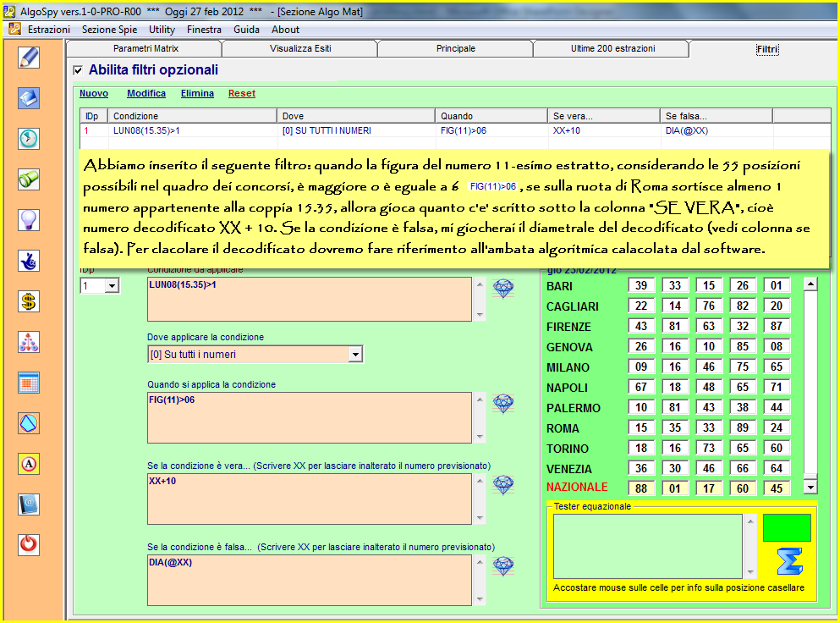Open the Utility menu

coord(162,30)
